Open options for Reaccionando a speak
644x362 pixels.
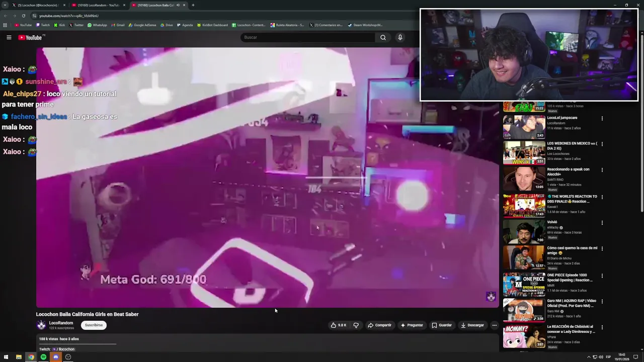602,170
